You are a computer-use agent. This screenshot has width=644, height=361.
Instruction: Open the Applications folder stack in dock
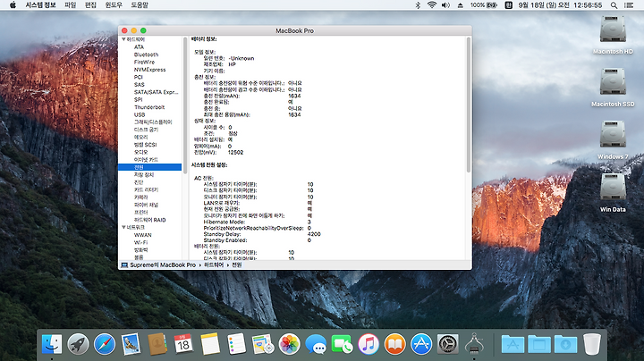point(513,344)
